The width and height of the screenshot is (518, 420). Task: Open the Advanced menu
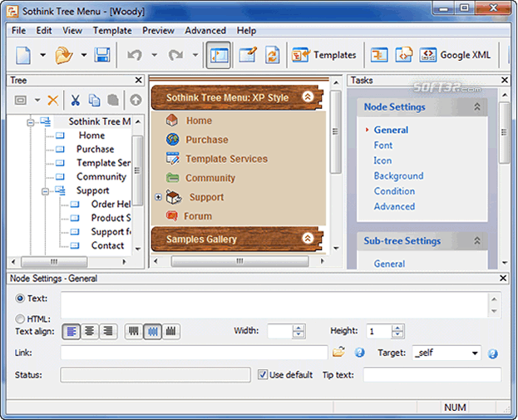pyautogui.click(x=205, y=31)
